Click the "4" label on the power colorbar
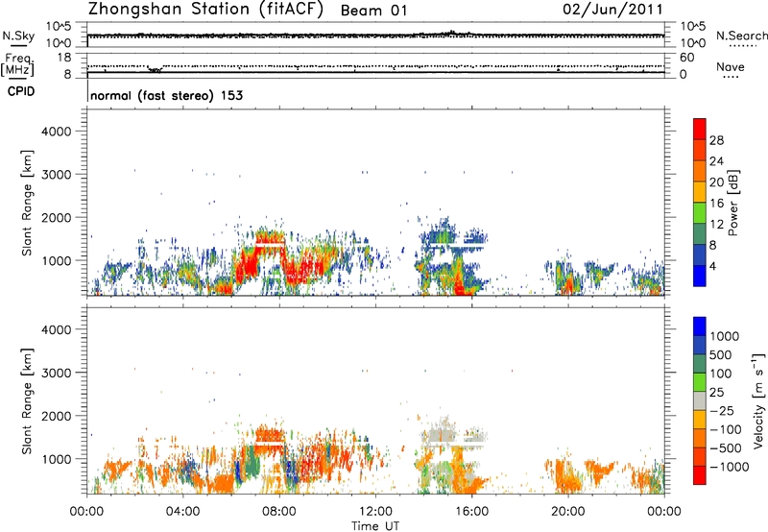The height and width of the screenshot is (532, 768). (713, 266)
